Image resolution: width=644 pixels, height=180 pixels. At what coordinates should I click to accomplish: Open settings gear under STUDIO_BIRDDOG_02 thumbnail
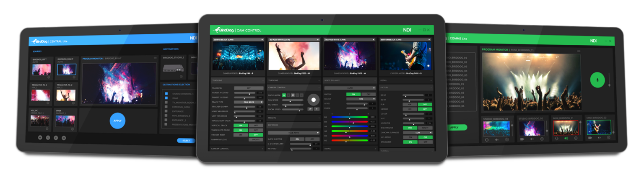coord(542,139)
